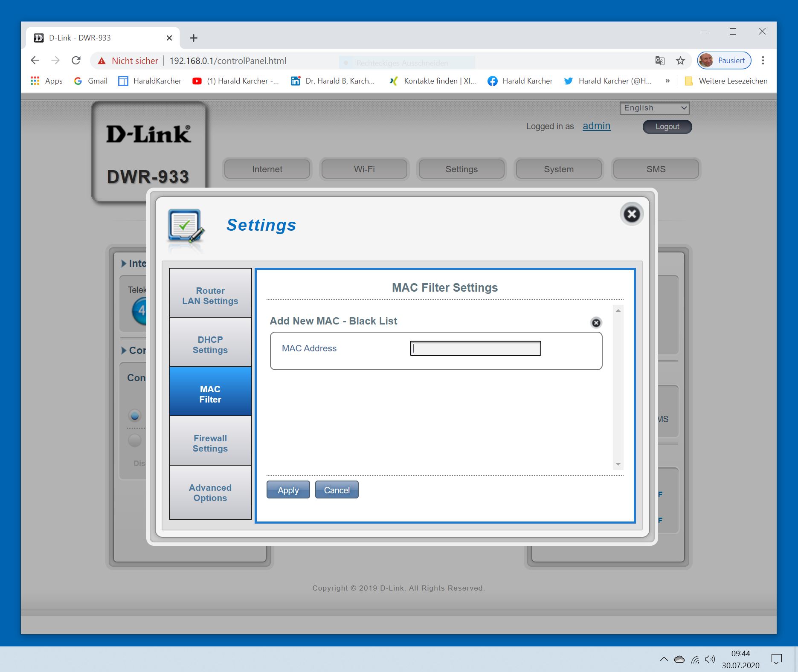The height and width of the screenshot is (672, 798).
Task: Open the Internet top tab
Action: coord(267,169)
